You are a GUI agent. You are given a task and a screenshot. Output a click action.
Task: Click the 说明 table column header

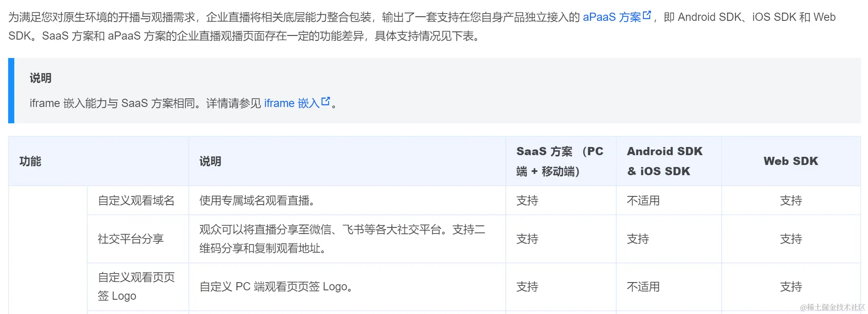[x=210, y=161]
